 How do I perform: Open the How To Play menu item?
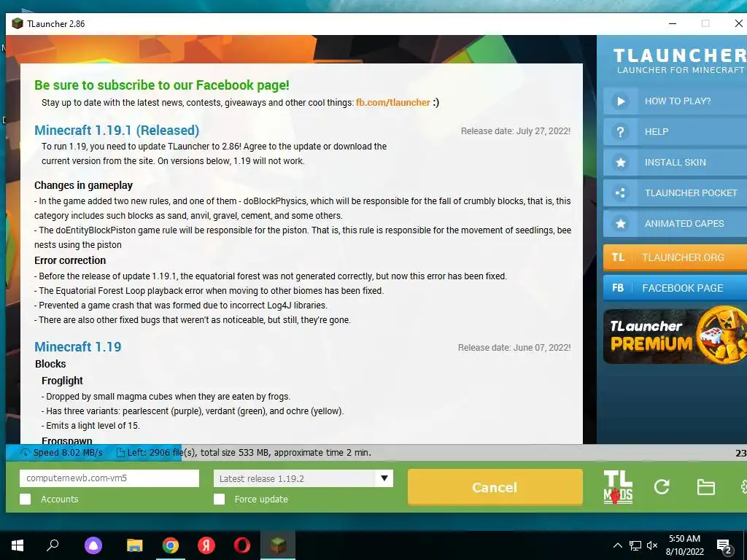[675, 101]
